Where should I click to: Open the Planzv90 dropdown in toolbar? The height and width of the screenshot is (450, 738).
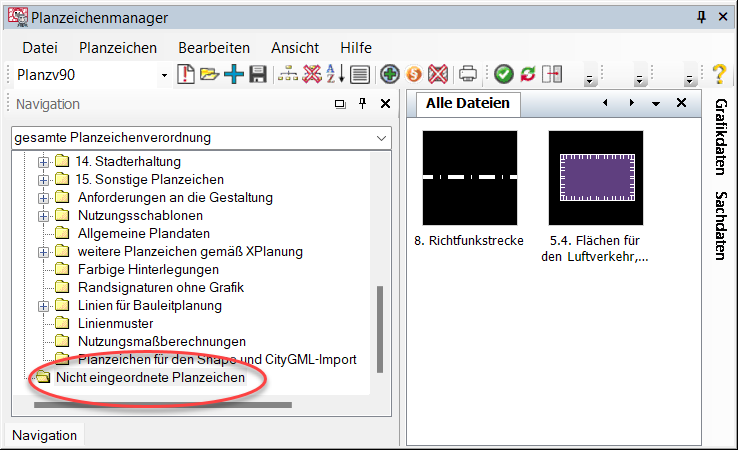click(x=164, y=75)
